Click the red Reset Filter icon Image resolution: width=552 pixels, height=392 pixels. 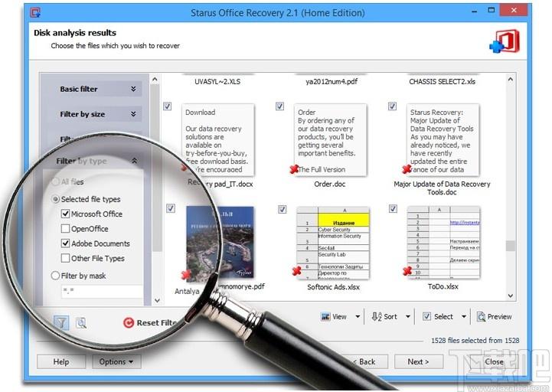(129, 322)
